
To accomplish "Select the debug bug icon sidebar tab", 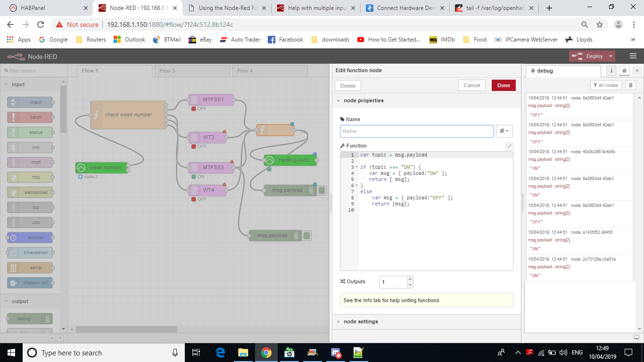I will [x=625, y=71].
